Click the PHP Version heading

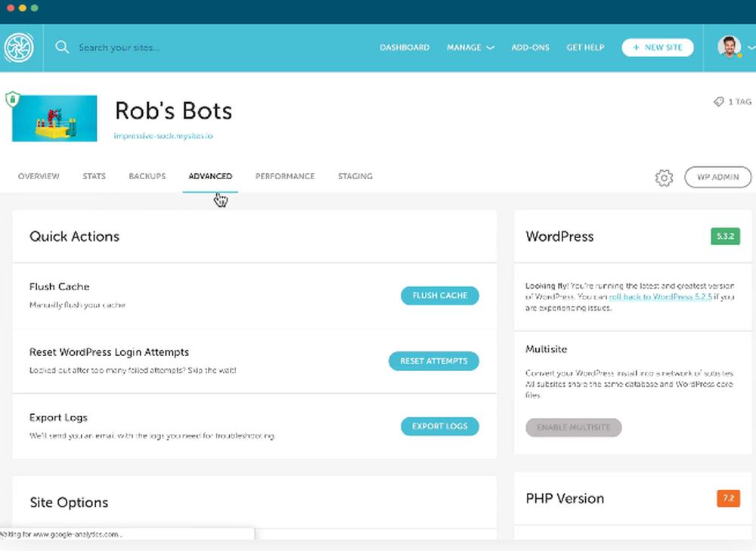[x=565, y=498]
